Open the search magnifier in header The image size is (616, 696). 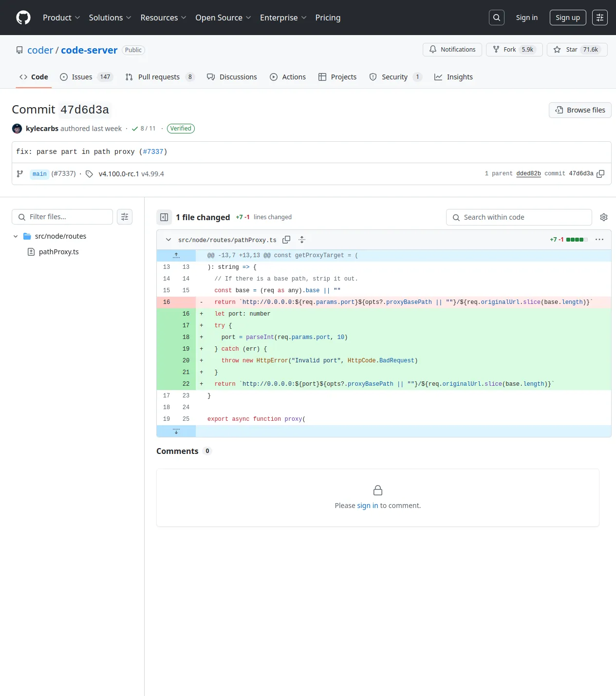click(497, 18)
